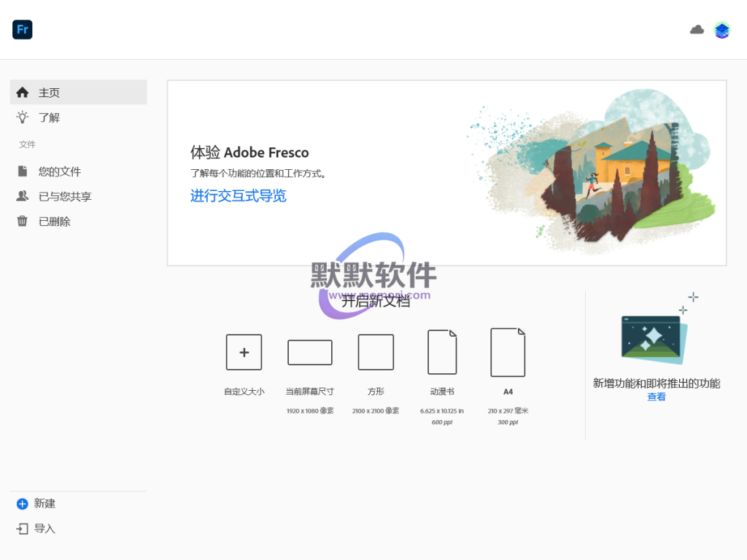Click 查看 link under new features
The image size is (747, 560).
click(656, 397)
